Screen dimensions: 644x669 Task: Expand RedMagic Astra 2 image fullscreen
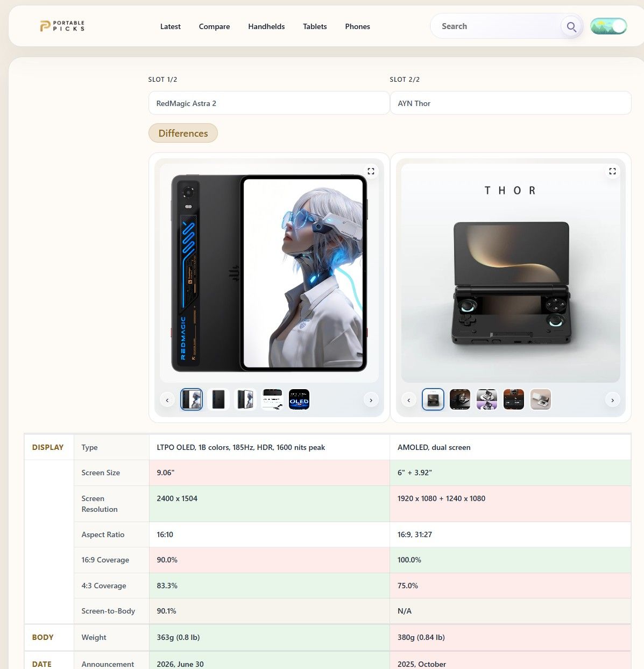[x=371, y=171]
